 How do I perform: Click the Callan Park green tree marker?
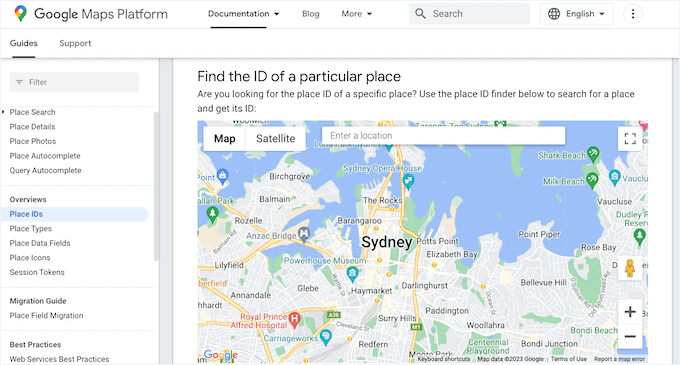212,214
